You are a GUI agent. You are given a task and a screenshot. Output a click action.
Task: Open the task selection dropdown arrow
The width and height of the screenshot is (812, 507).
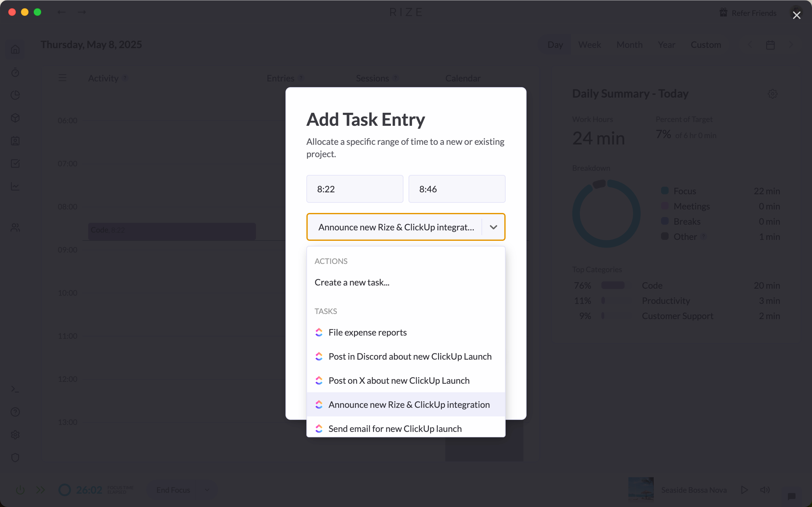tap(493, 227)
